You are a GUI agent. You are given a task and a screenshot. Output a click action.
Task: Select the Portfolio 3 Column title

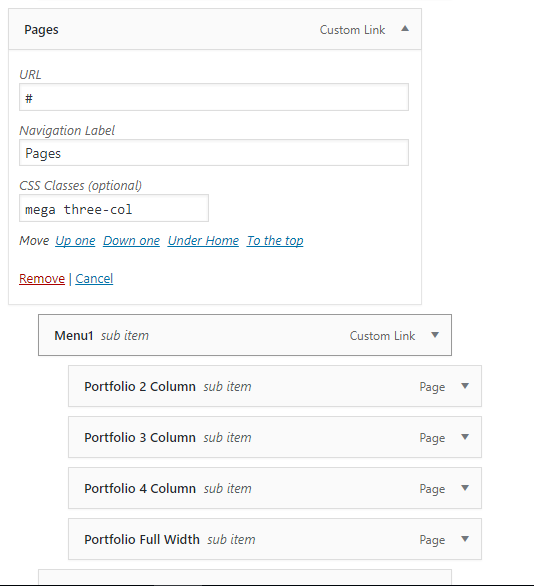click(140, 437)
